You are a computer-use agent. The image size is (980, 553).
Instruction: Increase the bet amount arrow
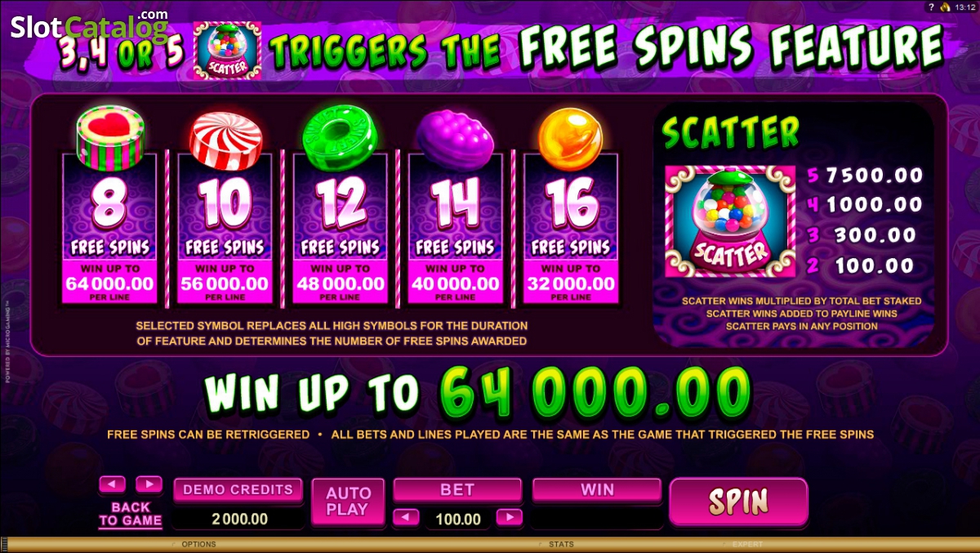509,517
